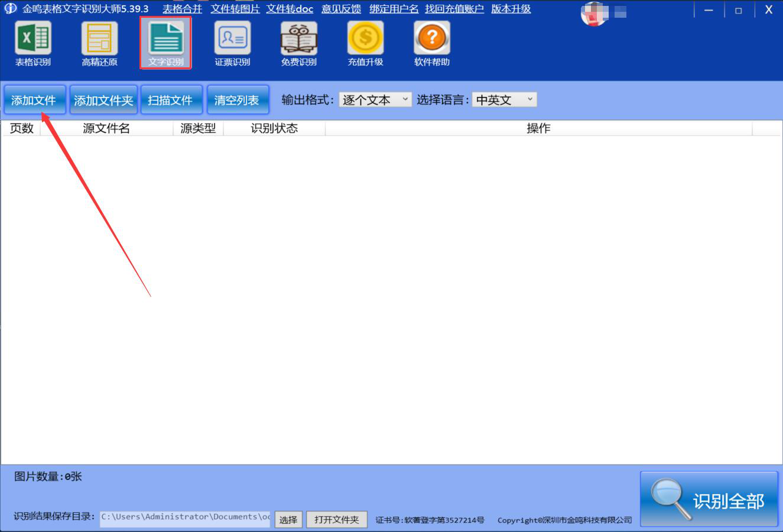Image resolution: width=783 pixels, height=532 pixels.
Task: Open 软件帮助 software help
Action: 431,43
